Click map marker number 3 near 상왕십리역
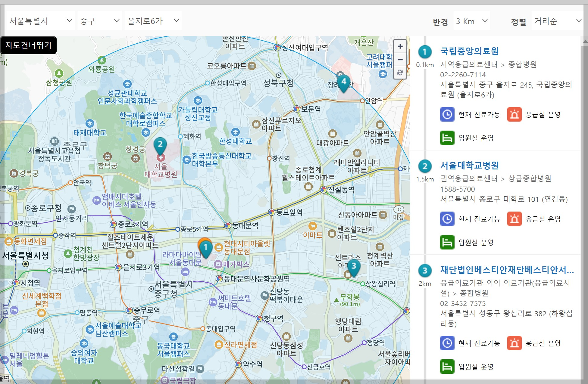This screenshot has height=384, width=588. coord(354,267)
